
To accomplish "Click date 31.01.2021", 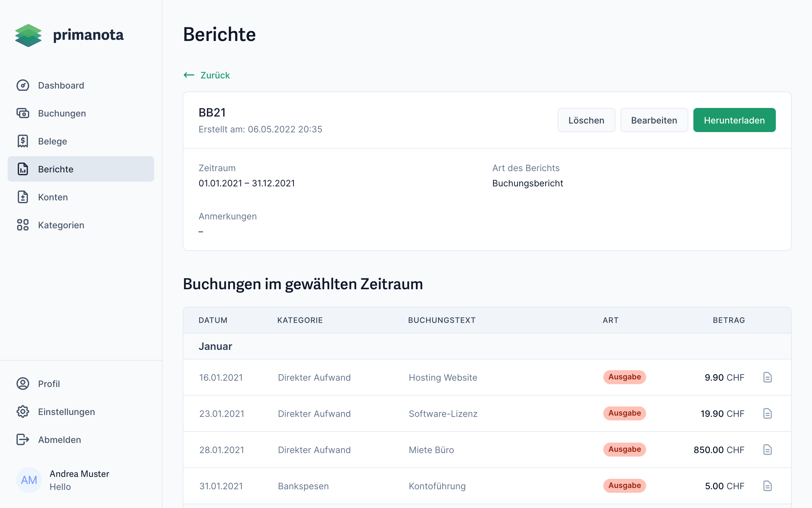I will point(221,486).
